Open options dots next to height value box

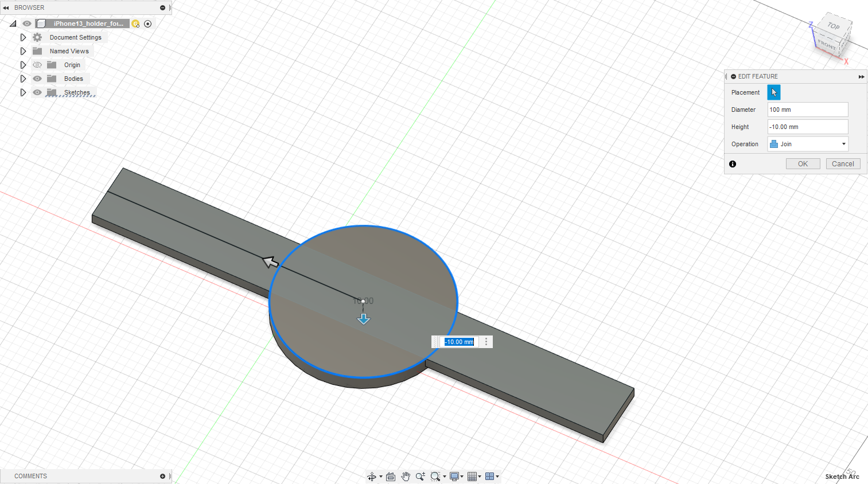[486, 342]
